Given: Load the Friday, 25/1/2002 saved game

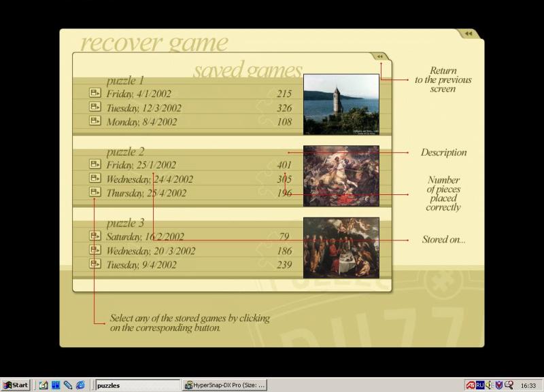Looking at the screenshot, I should 95,164.
